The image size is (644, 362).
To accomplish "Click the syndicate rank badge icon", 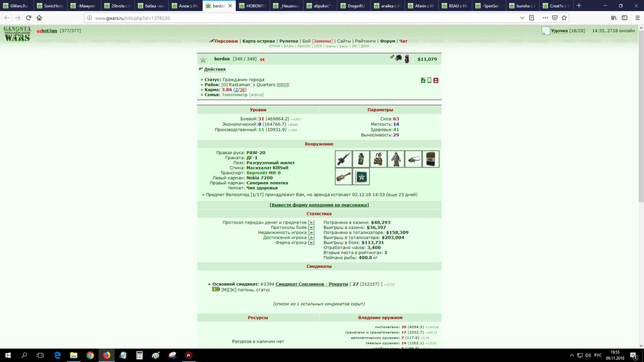I will [x=216, y=289].
